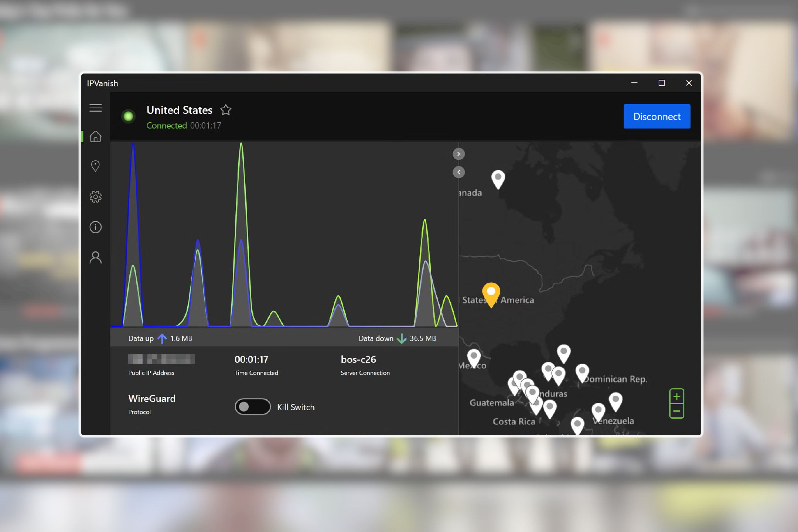Enable the Kill Switch toggle

tap(252, 406)
